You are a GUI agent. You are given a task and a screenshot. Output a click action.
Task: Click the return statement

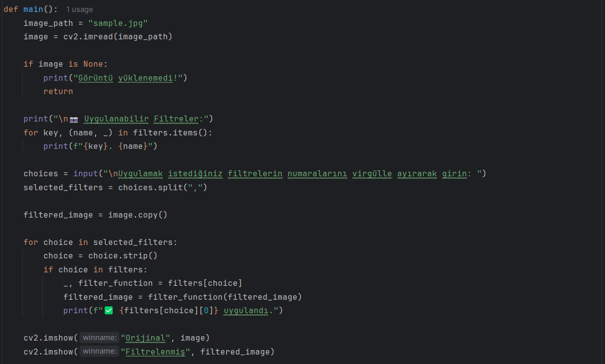click(58, 92)
